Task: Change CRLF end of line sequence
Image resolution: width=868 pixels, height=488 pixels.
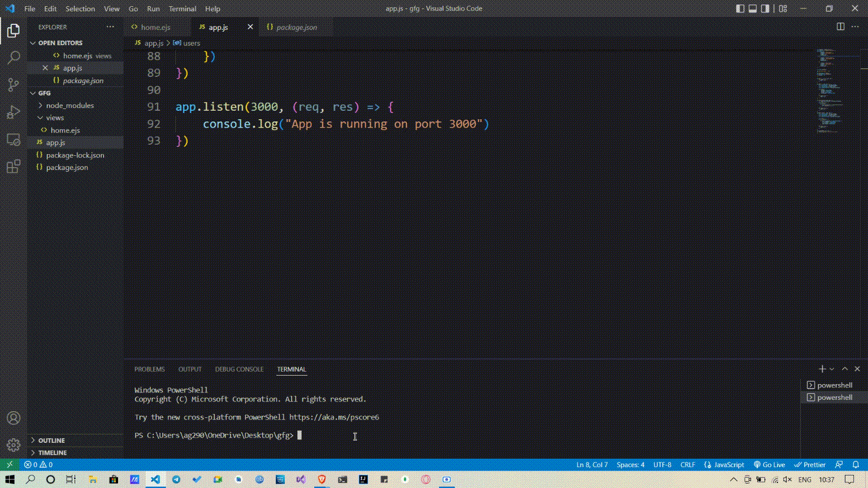Action: 688,464
